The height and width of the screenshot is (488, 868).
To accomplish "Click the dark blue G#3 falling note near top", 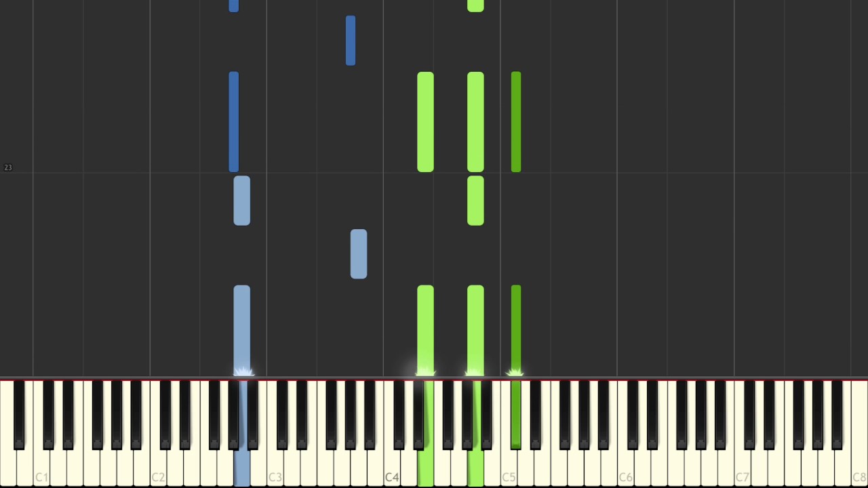I will tap(351, 41).
